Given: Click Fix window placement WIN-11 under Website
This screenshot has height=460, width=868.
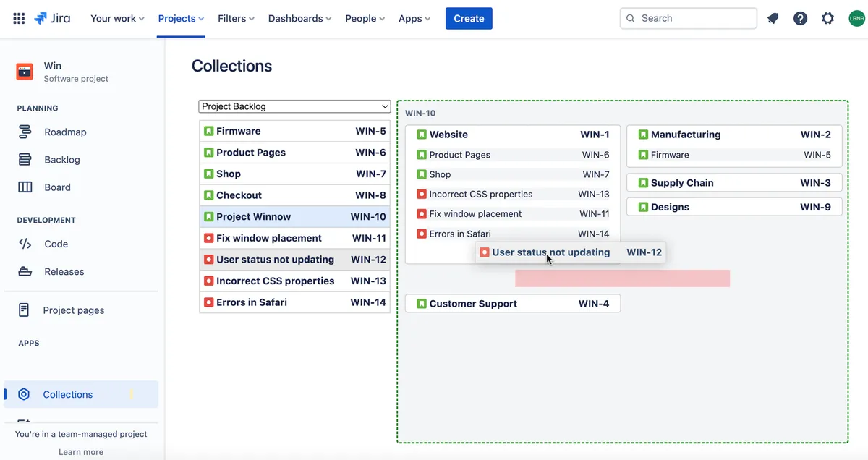Looking at the screenshot, I should click(513, 213).
